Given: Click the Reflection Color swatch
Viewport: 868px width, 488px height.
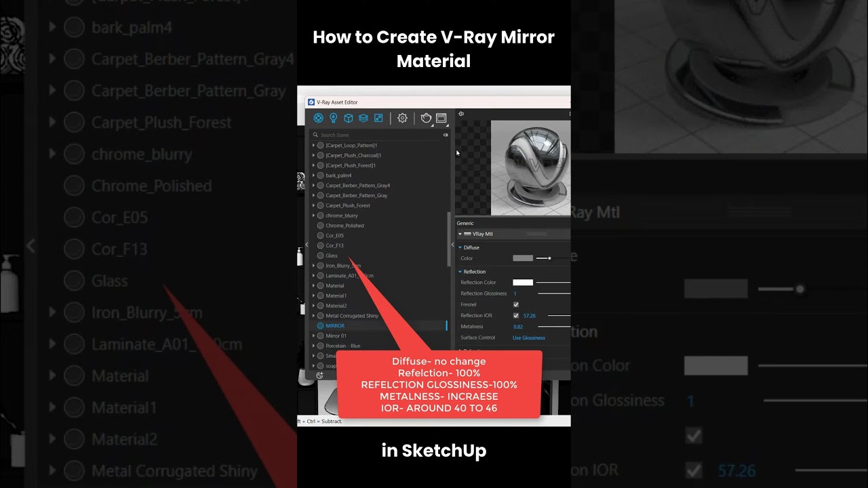Looking at the screenshot, I should pos(523,283).
